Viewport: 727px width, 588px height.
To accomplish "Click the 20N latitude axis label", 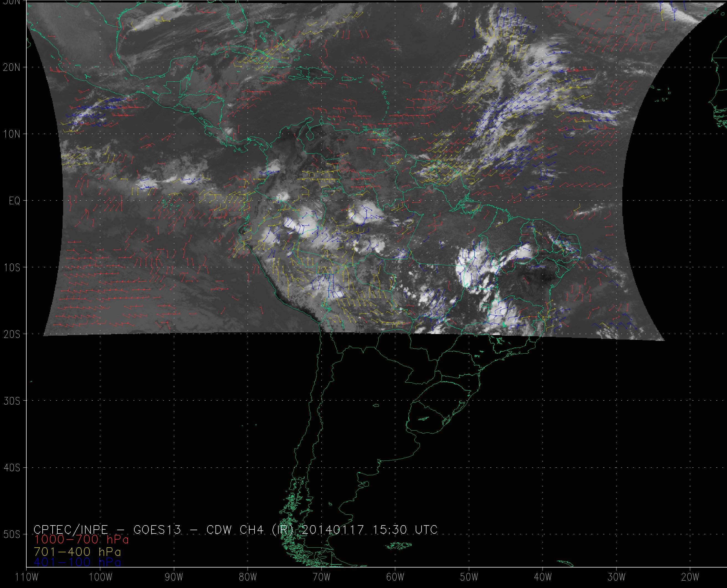I will [x=12, y=68].
